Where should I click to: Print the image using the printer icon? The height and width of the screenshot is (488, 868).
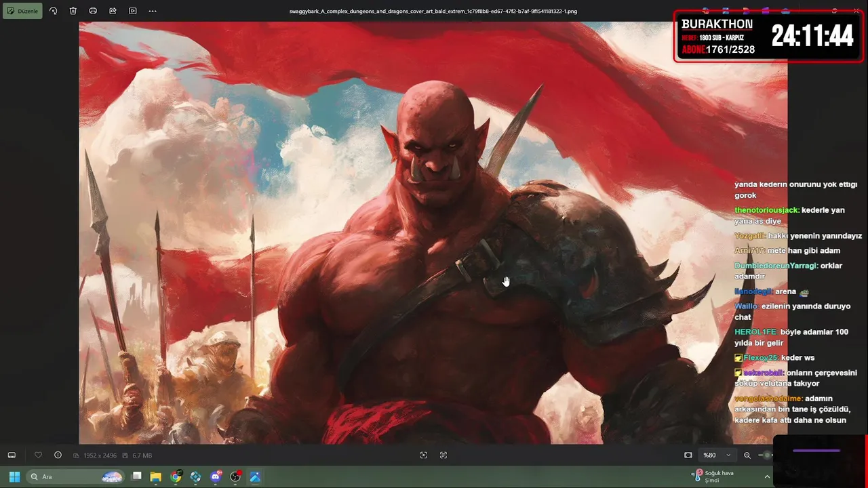(93, 11)
